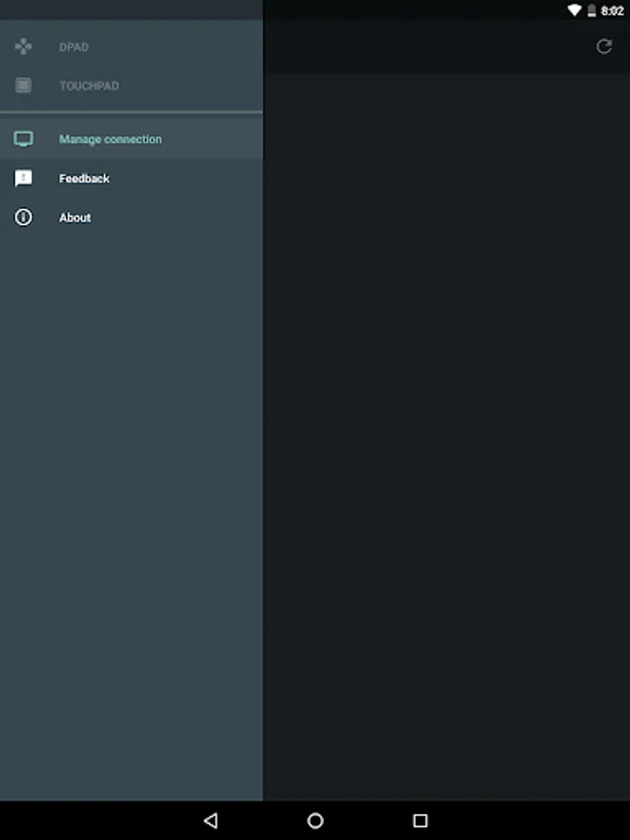630x840 pixels.
Task: Tap the Feedback speech bubble icon
Action: coord(23,178)
